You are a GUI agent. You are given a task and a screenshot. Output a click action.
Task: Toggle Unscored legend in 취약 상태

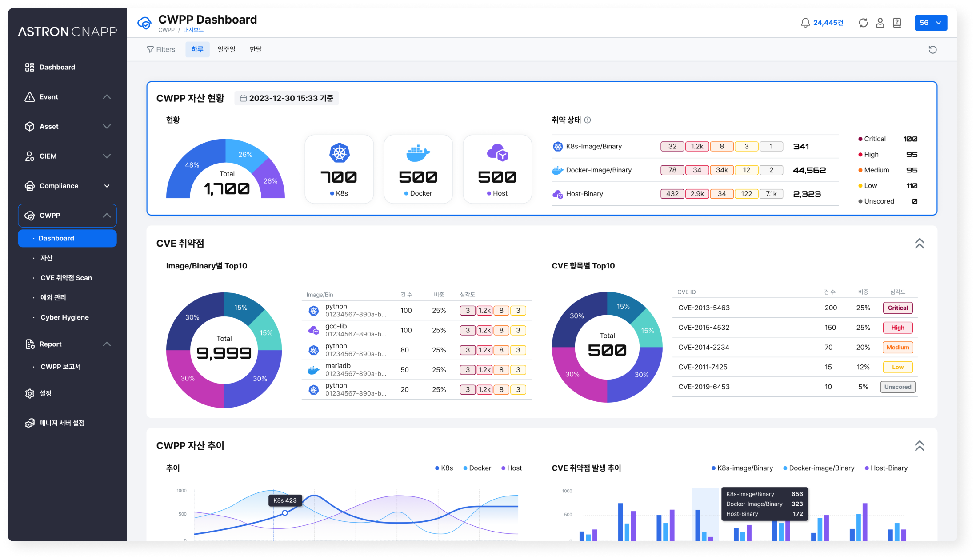[x=876, y=201]
